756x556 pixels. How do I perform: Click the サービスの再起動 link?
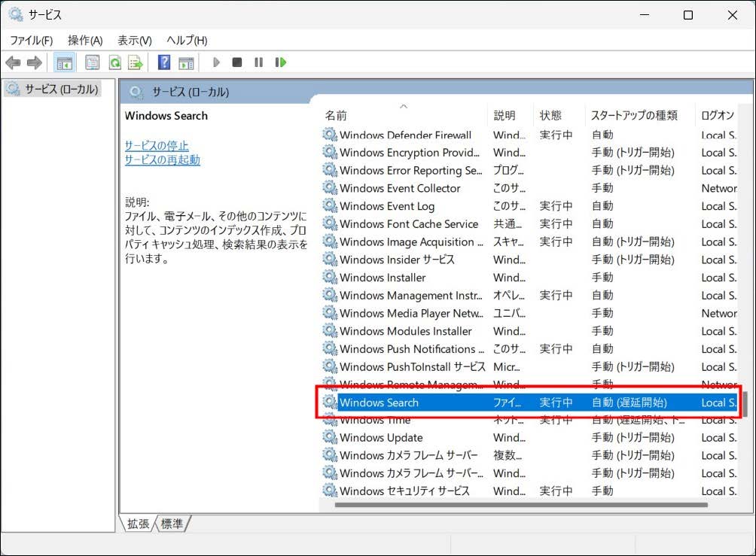coord(162,160)
